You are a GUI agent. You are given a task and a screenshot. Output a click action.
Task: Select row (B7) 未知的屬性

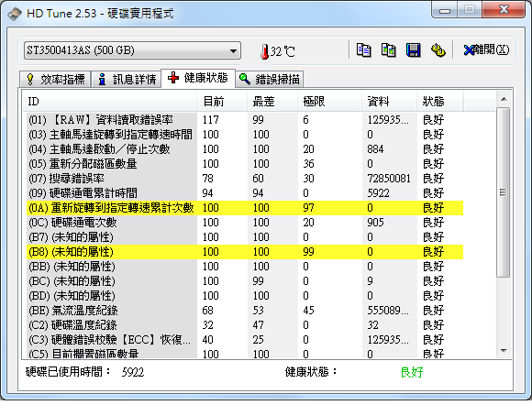(x=245, y=237)
